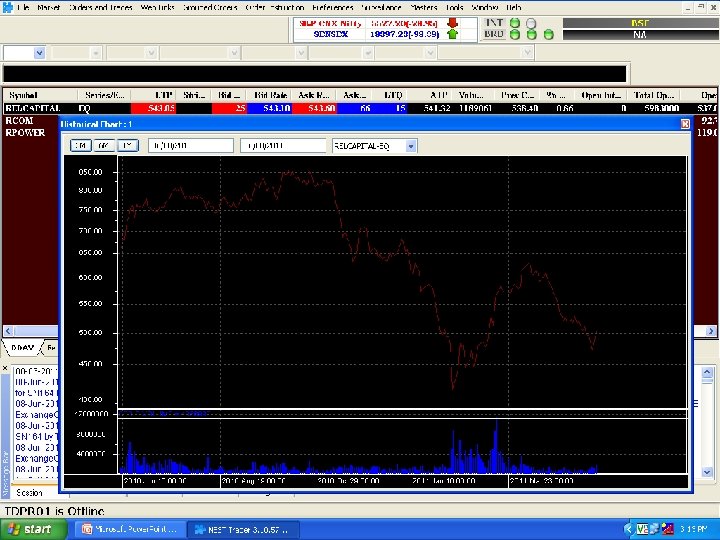Click the first green INT connection indicator
The height and width of the screenshot is (540, 720).
coord(515,23)
